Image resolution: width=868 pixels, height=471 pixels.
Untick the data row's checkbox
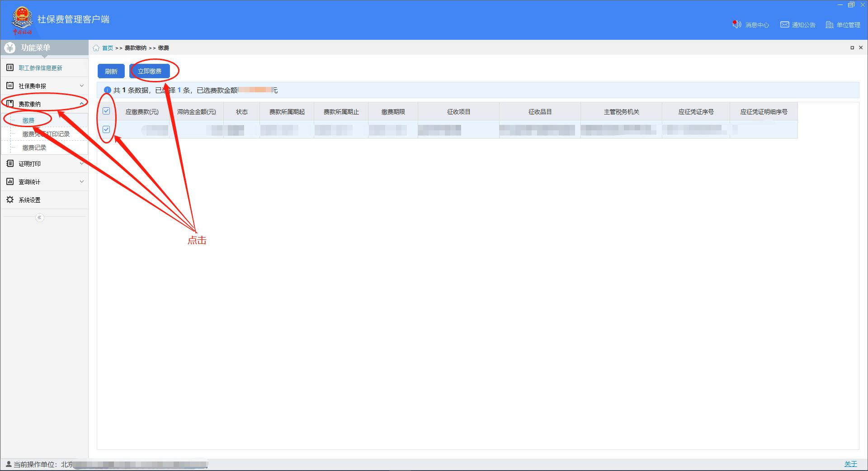pos(106,129)
